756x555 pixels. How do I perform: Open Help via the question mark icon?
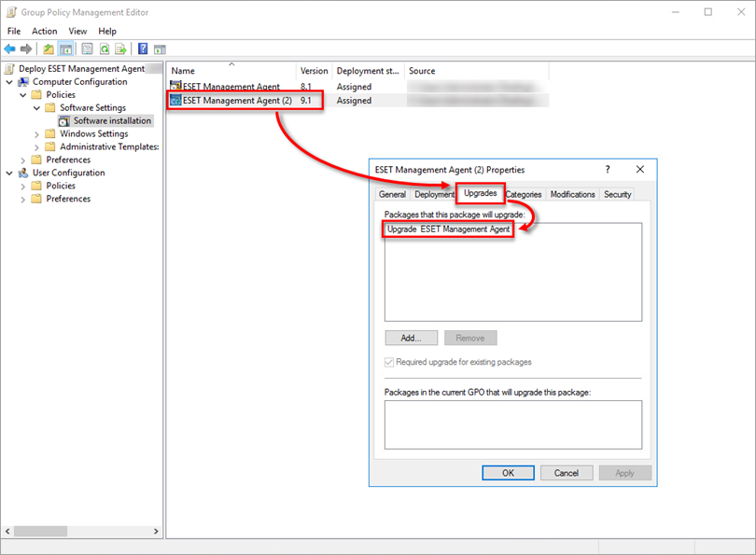pyautogui.click(x=142, y=49)
